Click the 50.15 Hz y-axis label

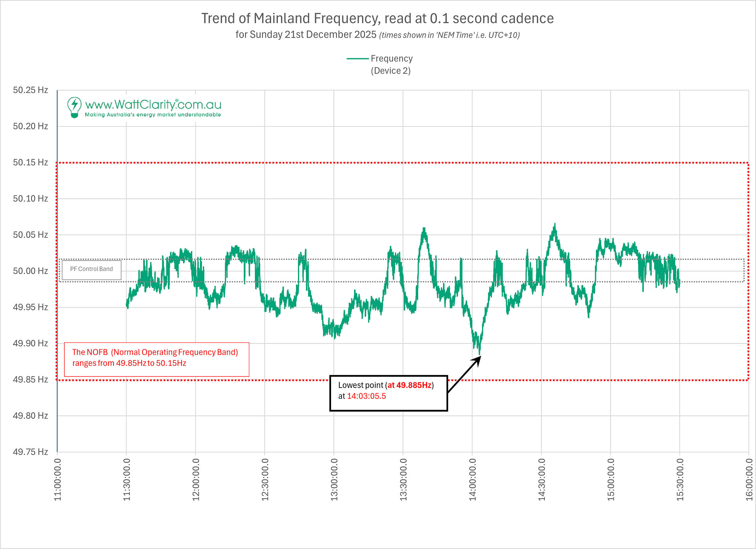tap(30, 163)
